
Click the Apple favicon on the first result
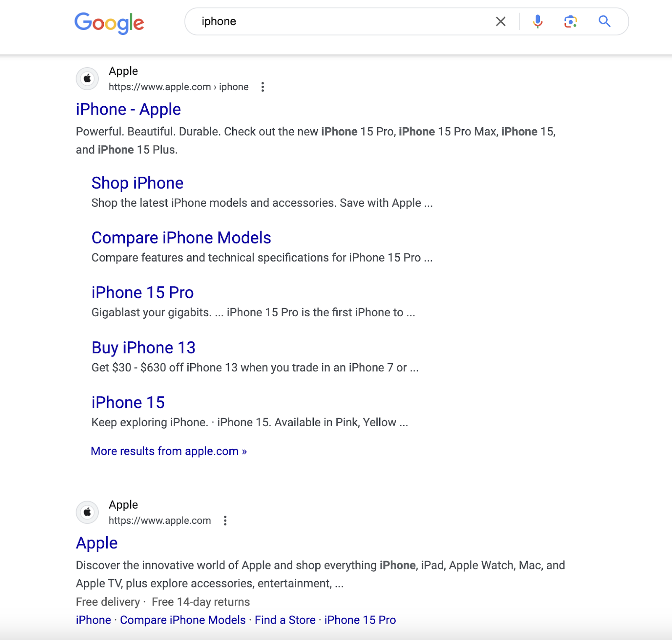87,79
